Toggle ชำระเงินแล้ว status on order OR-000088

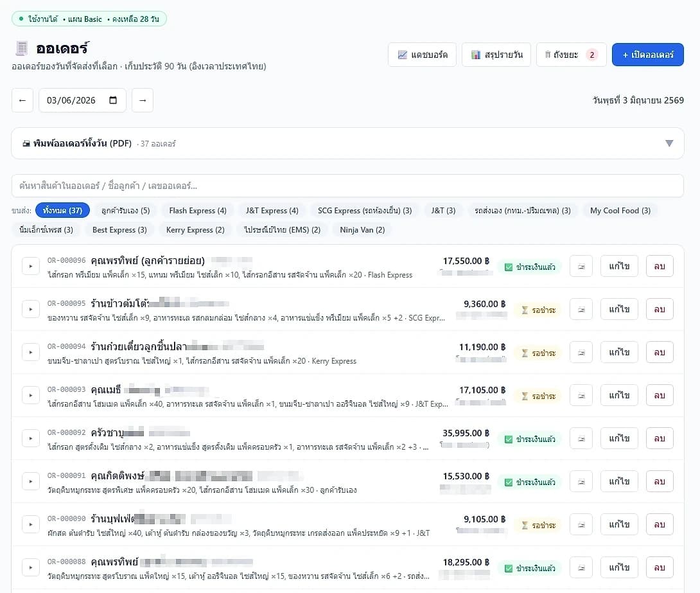point(530,569)
